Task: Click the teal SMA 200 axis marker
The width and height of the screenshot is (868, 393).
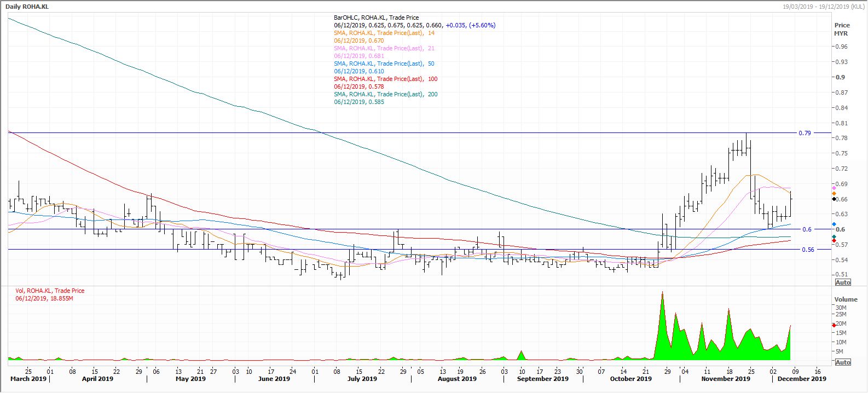Action: [x=834, y=237]
